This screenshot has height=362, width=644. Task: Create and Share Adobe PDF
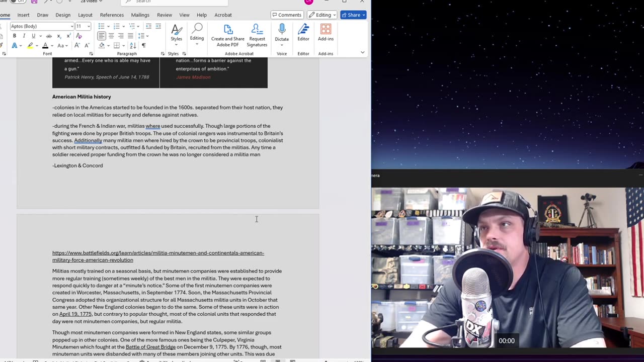(x=227, y=35)
